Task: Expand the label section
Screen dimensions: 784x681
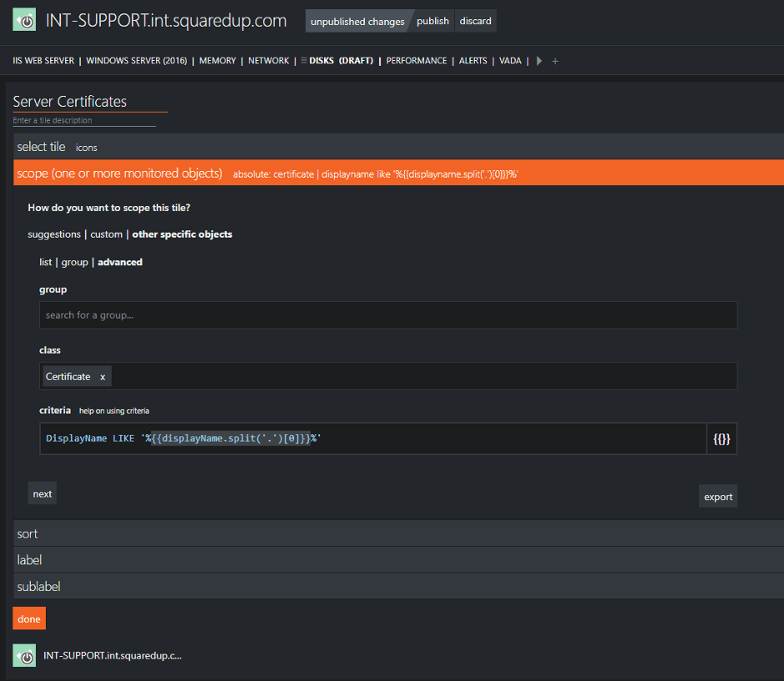Action: point(398,560)
